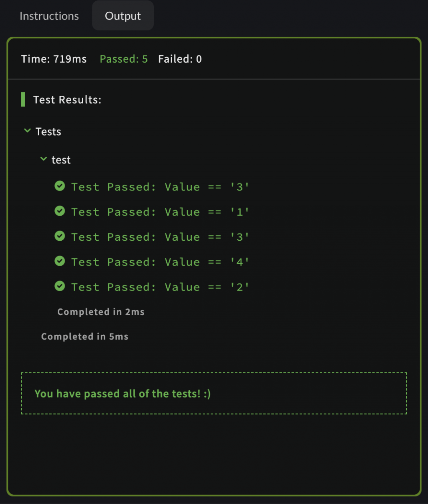The height and width of the screenshot is (504, 428).
Task: Click the pass check icon for Value == '2'
Action: (x=60, y=286)
